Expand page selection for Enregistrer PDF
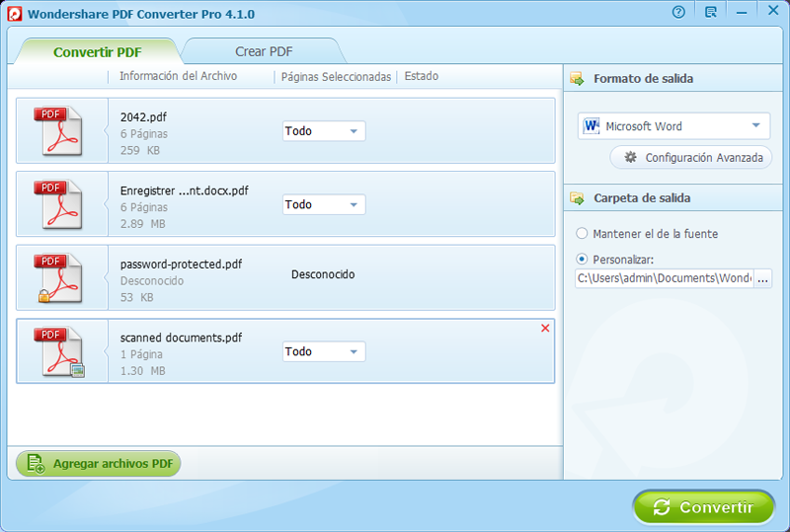The height and width of the screenshot is (532, 790). pos(324,205)
